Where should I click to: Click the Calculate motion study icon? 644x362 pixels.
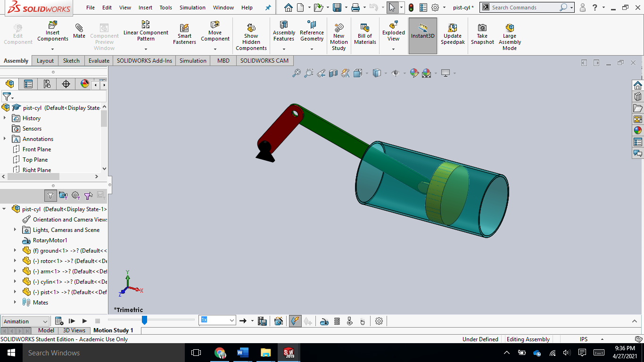coord(59,321)
